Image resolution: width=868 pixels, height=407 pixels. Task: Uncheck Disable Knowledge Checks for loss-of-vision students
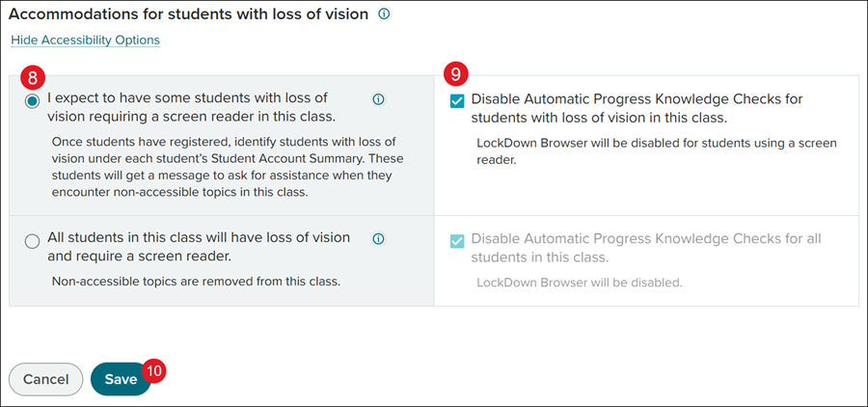pyautogui.click(x=457, y=100)
